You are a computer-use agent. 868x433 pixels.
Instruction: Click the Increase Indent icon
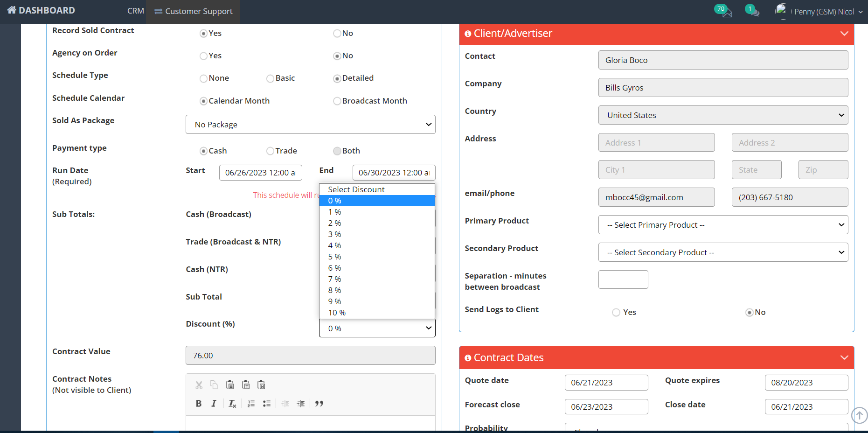pos(301,404)
